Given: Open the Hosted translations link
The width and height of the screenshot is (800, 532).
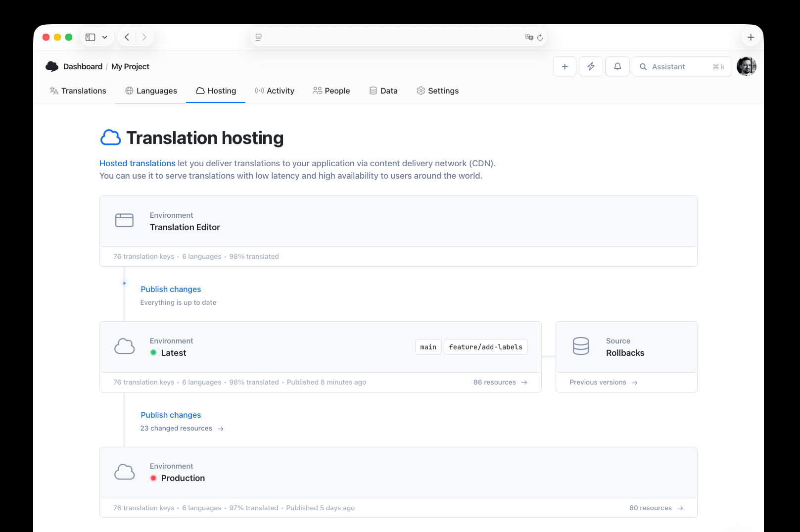Looking at the screenshot, I should click(137, 163).
